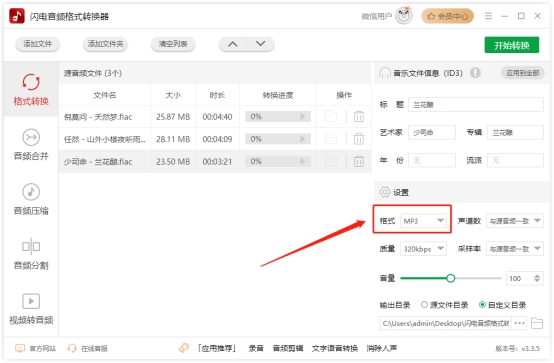This screenshot has height=363, width=554.
Task: Move the selected file down with the down arrow
Action: [x=260, y=44]
